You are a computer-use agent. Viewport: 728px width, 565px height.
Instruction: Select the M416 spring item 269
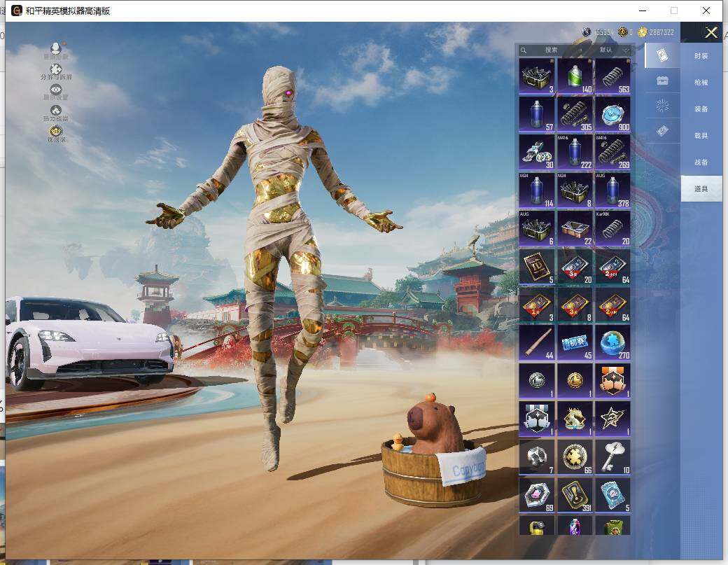coord(613,152)
